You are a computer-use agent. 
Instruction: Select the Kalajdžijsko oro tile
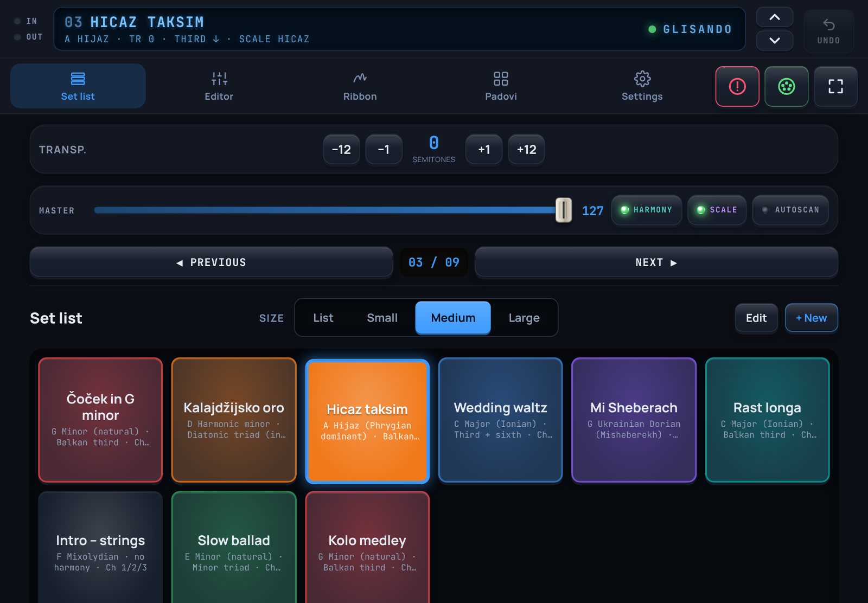pos(234,420)
